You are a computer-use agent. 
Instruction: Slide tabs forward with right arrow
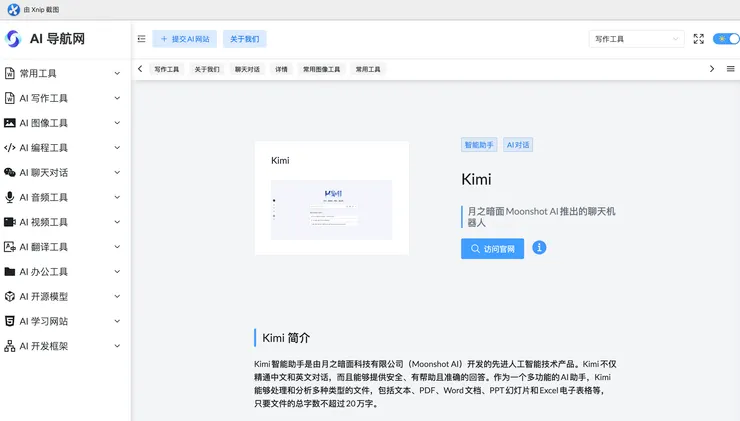tap(712, 69)
